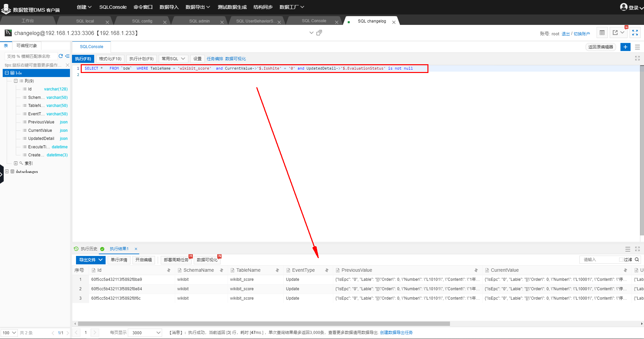
Task: Close the SQL changelog tab
Action: (x=394, y=22)
